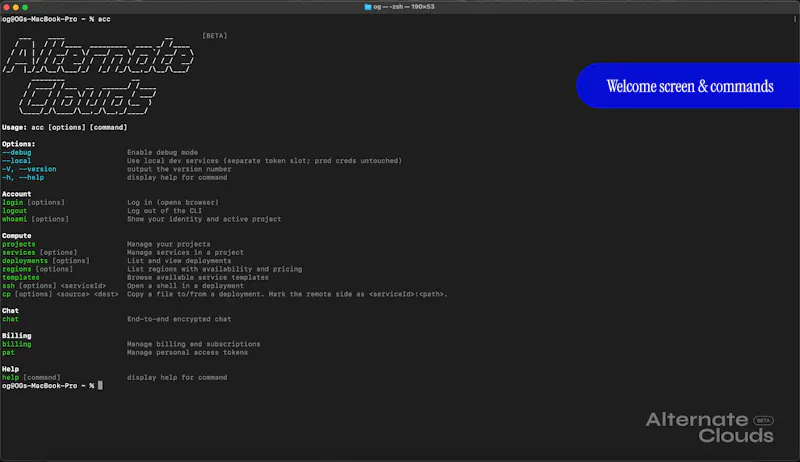Click the 'login' command
Screen dimensions: 800x462
pyautogui.click(x=12, y=202)
